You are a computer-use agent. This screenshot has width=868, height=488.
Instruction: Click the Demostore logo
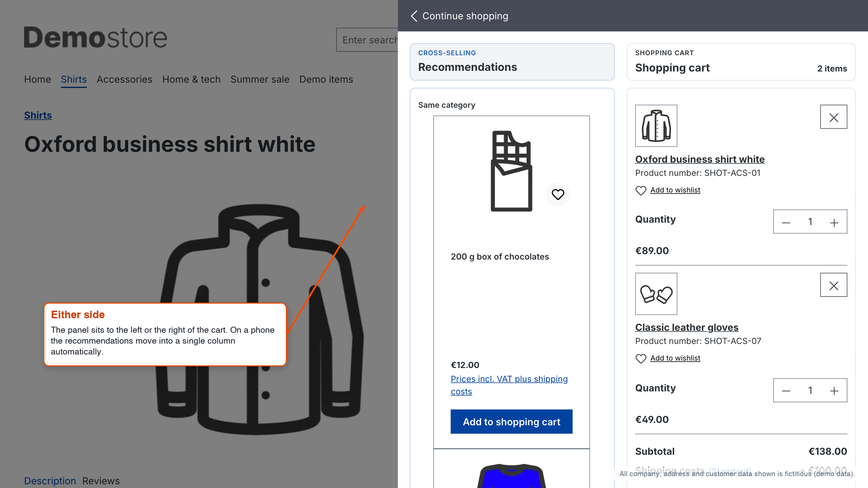(95, 37)
